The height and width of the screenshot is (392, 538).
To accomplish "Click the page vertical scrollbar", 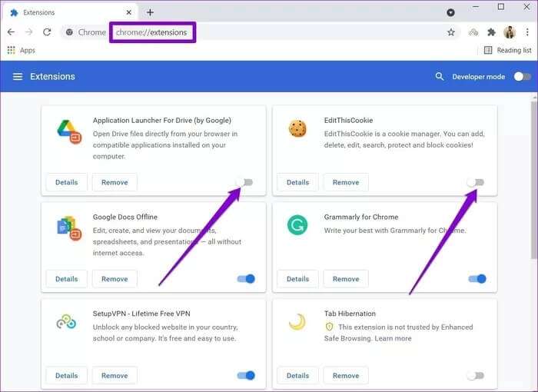I will click(x=534, y=178).
